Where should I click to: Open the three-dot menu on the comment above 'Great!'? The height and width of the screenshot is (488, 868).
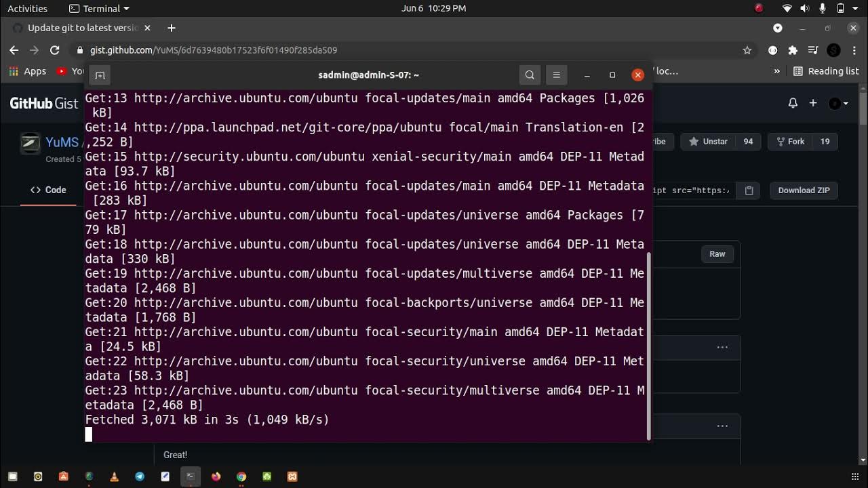[722, 426]
